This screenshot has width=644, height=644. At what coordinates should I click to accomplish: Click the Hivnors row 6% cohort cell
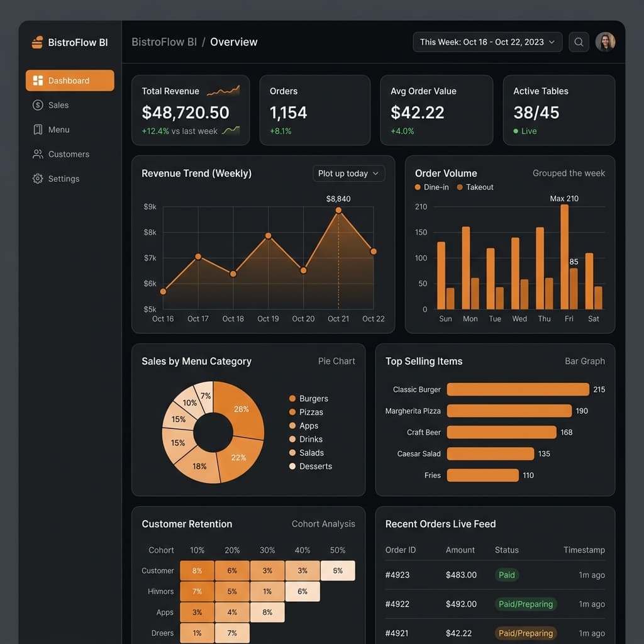coord(303,591)
